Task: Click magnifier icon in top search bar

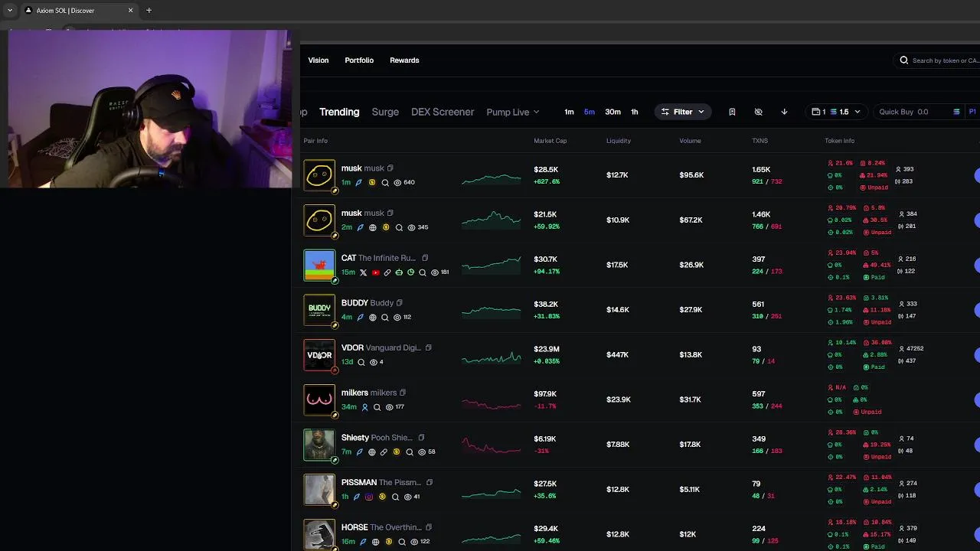Action: click(904, 60)
